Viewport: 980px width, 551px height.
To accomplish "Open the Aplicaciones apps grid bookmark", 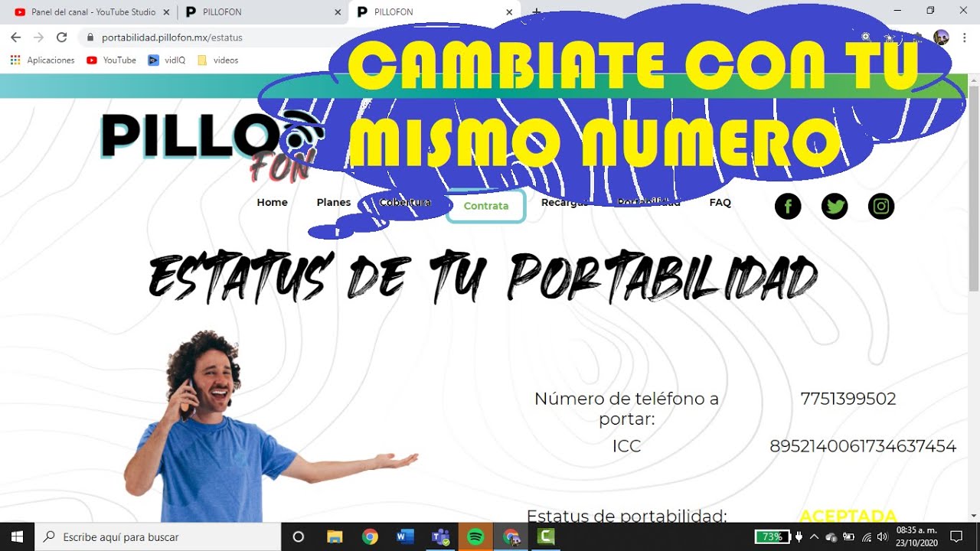I will tap(42, 60).
